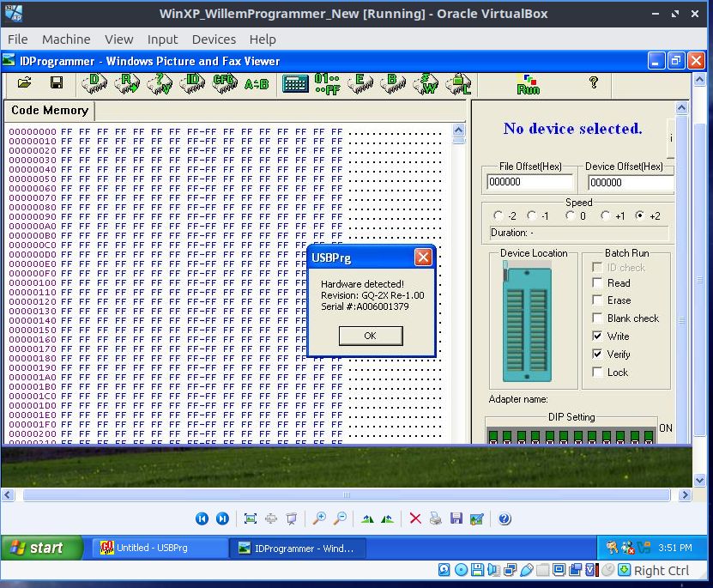Viewport: 713px width, 588px height.
Task: Select the 0 speed radio button
Action: tap(570, 216)
